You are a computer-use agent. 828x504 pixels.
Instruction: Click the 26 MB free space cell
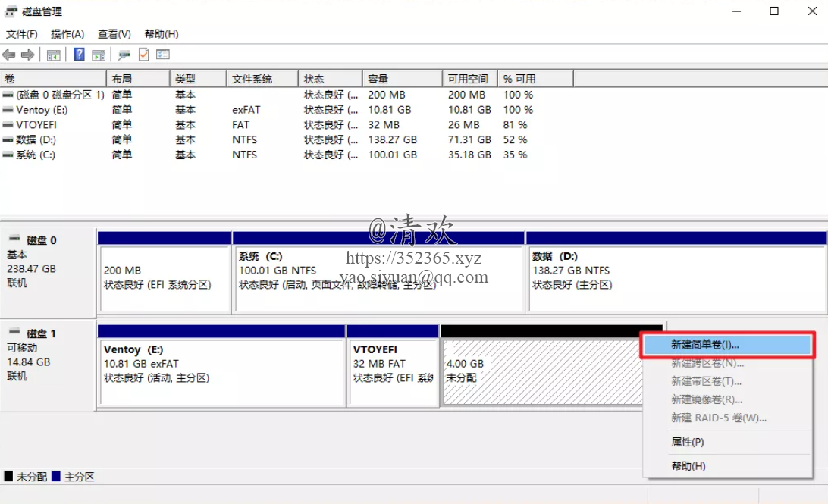[x=463, y=124]
